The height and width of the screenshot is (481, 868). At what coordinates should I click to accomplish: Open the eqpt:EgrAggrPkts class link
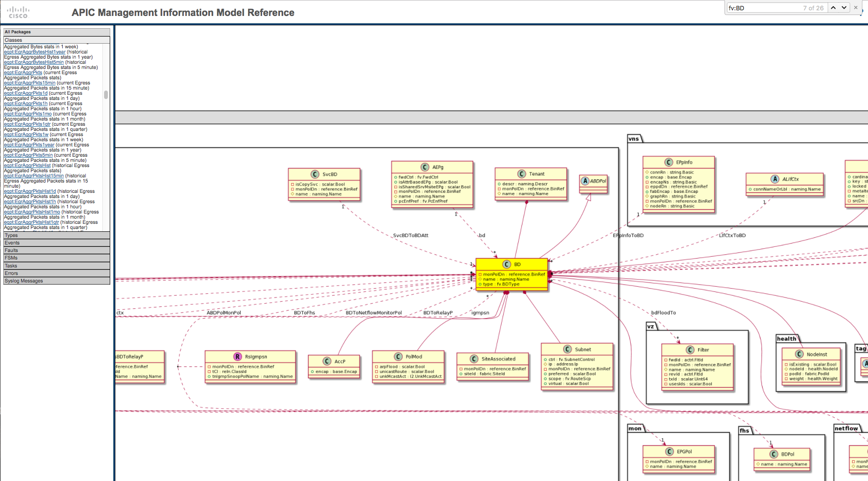pos(23,72)
